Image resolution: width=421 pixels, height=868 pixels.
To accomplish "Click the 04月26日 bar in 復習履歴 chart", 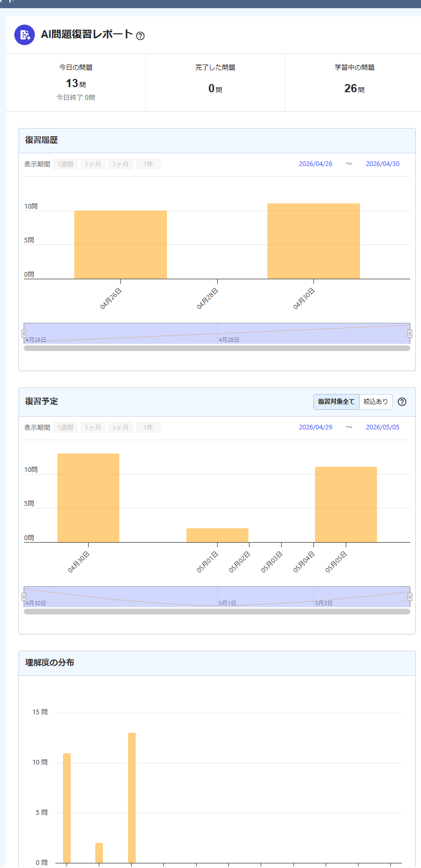I will (x=120, y=245).
